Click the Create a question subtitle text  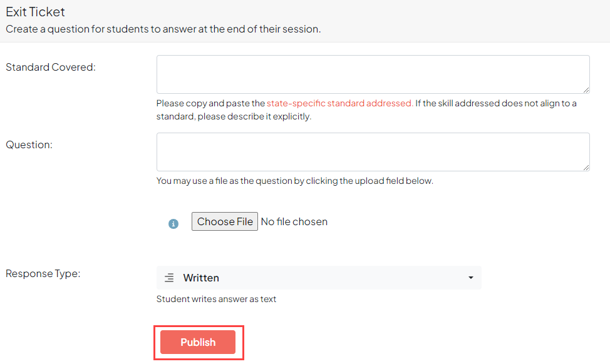coord(163,29)
